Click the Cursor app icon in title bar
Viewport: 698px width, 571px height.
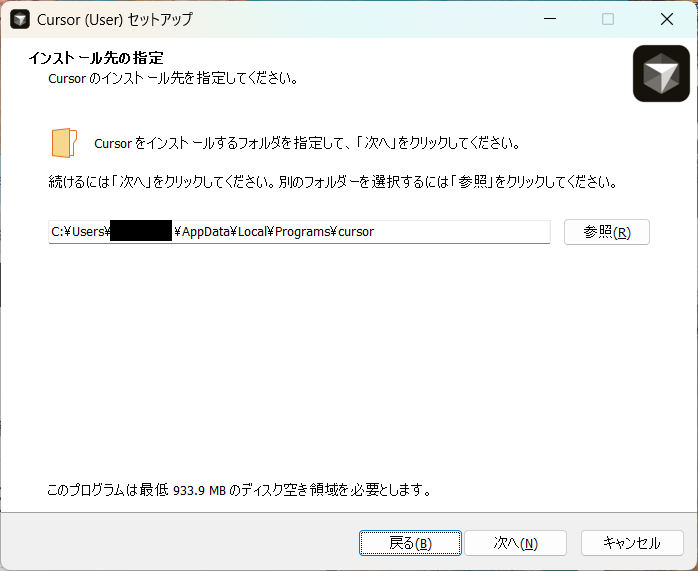click(19, 19)
